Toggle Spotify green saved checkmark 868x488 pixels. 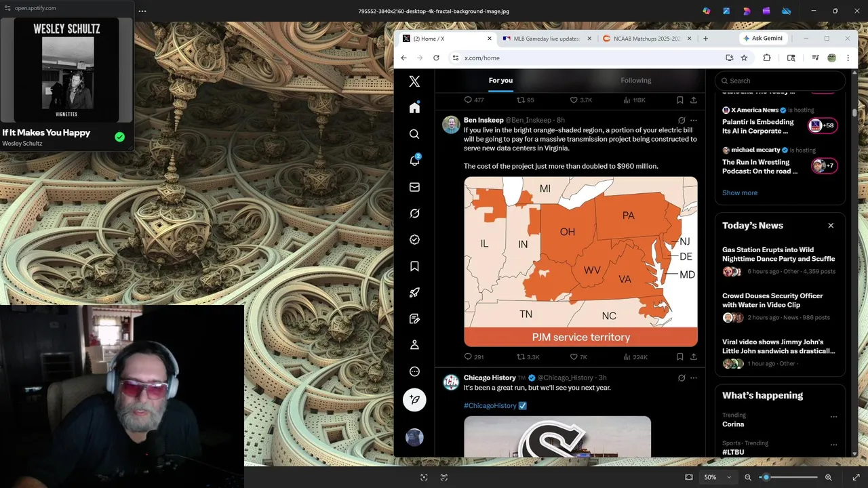120,137
